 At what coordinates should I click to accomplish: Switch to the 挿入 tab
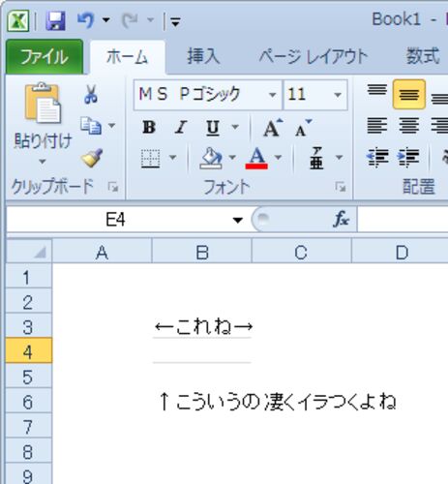(203, 56)
